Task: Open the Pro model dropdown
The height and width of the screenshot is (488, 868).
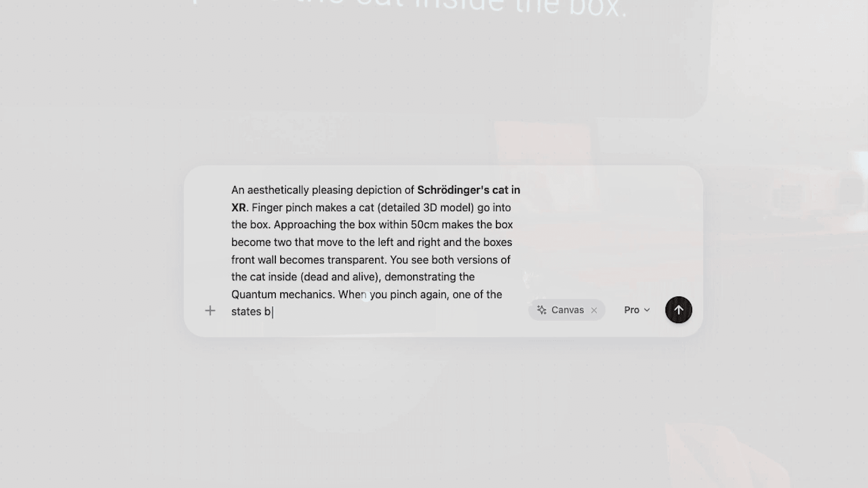Action: [637, 310]
